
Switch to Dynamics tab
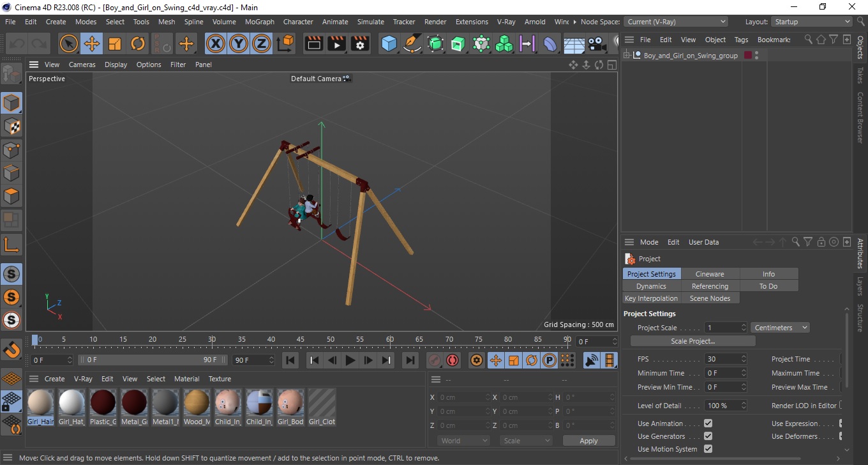pos(652,286)
